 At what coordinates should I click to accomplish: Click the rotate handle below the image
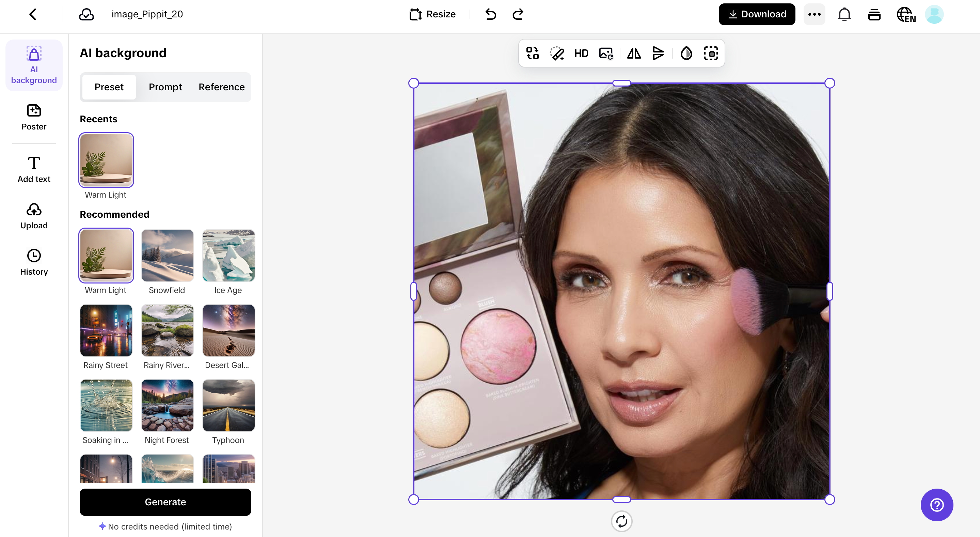point(621,521)
